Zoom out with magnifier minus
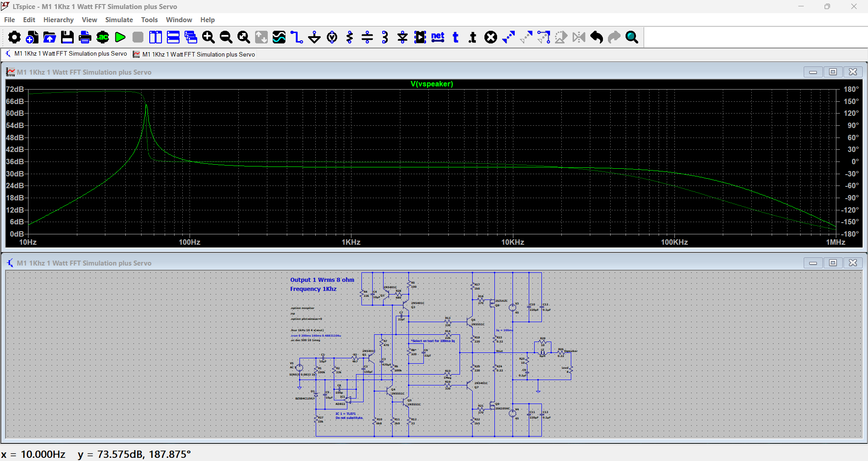Image resolution: width=868 pixels, height=461 pixels. pos(226,37)
